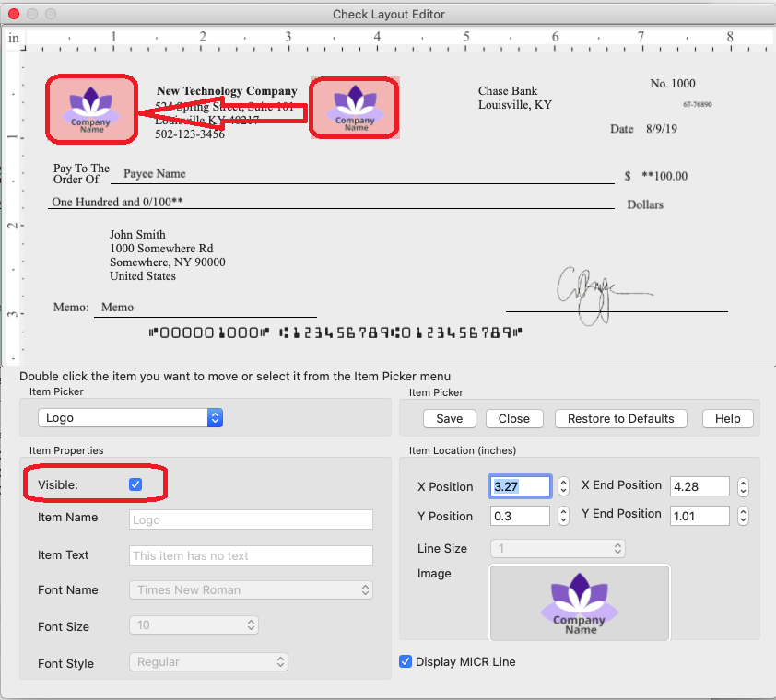
Task: Disable the Display MICR Line option
Action: 406,661
